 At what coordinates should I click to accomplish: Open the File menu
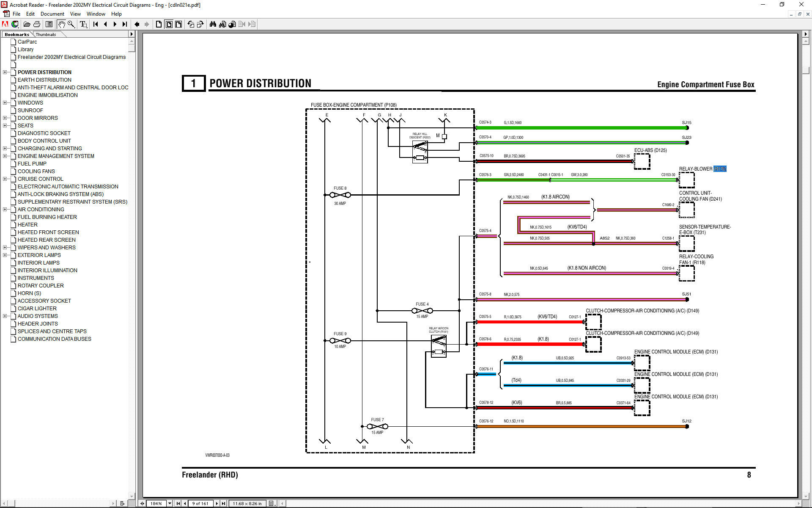(16, 14)
